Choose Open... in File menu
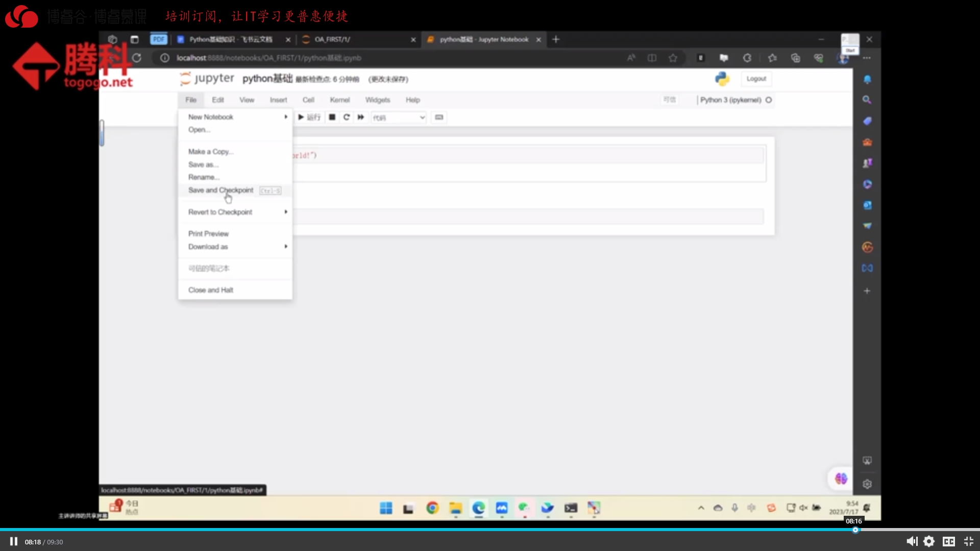The width and height of the screenshot is (980, 551). coord(235,130)
